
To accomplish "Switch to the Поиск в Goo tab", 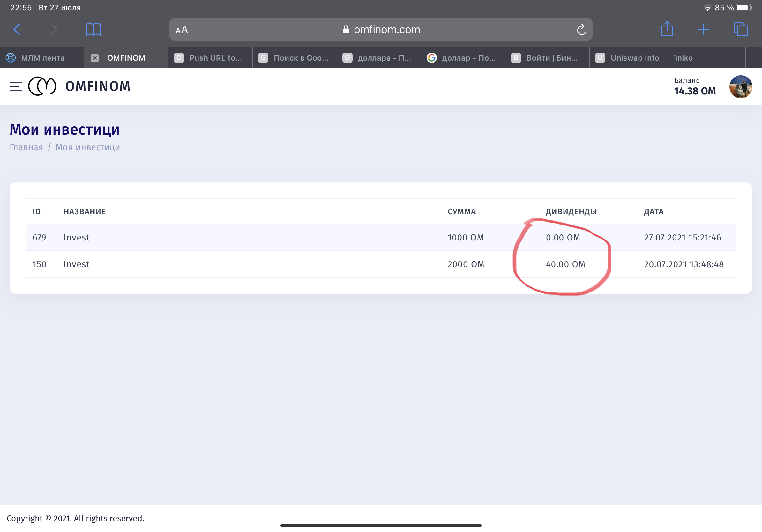I will (x=295, y=58).
